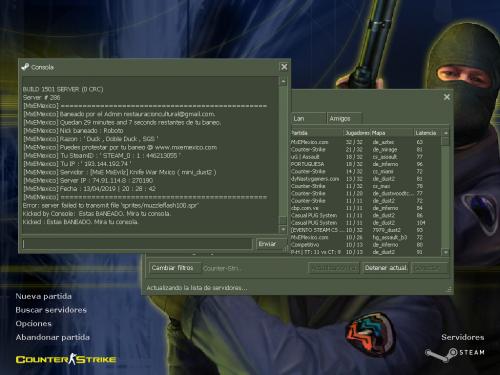The width and height of the screenshot is (500, 375).
Task: Open Buscar servidores menu entry
Action: point(51,310)
